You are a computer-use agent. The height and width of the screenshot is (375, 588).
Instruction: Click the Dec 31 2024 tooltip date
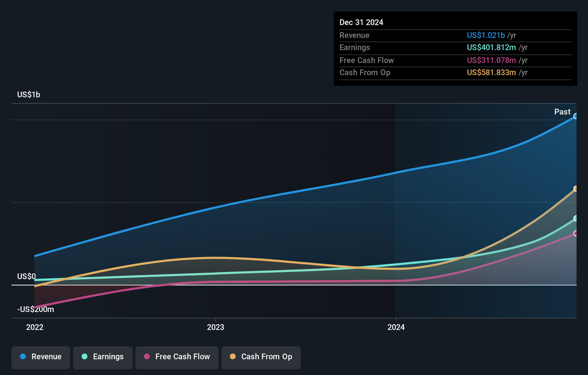coord(361,22)
